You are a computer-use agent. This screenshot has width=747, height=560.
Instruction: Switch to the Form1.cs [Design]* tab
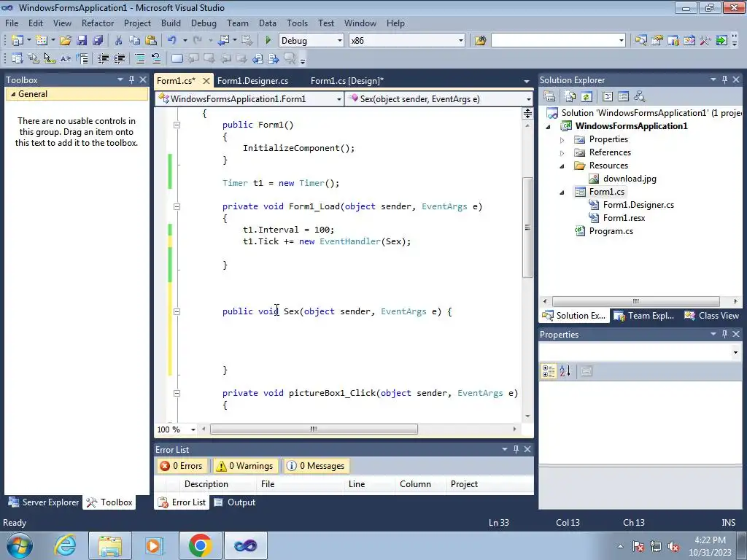347,81
